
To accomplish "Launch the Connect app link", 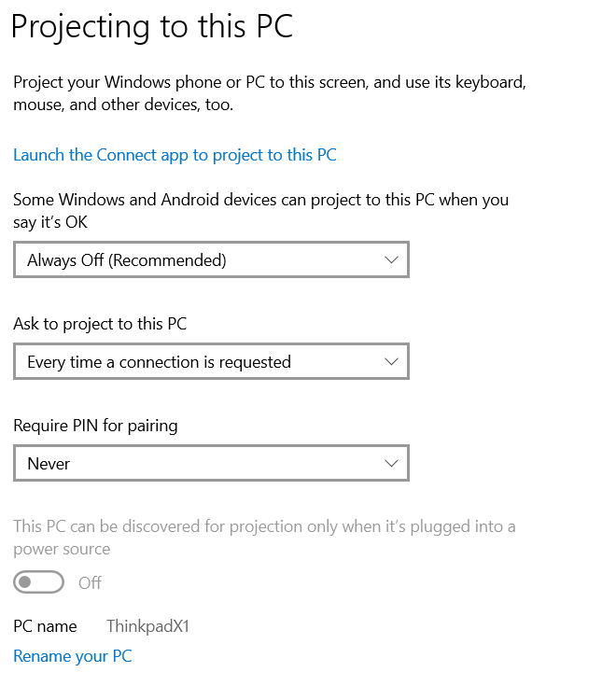I will (x=175, y=155).
